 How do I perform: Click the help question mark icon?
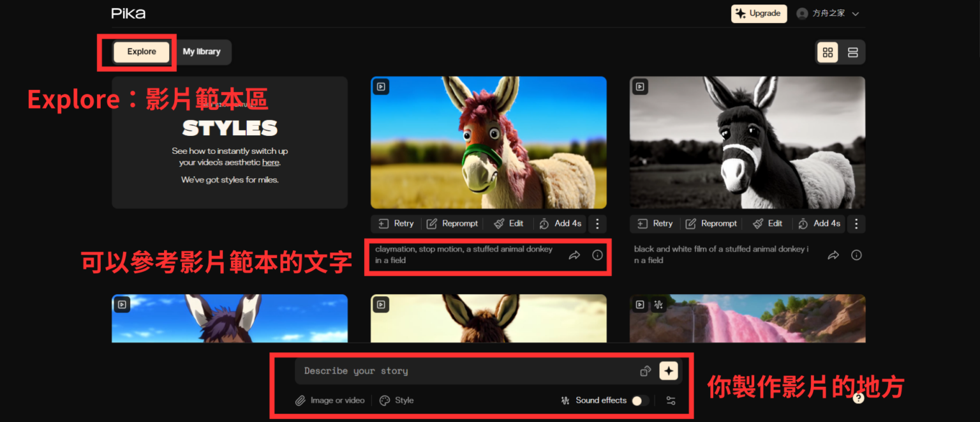[x=858, y=398]
